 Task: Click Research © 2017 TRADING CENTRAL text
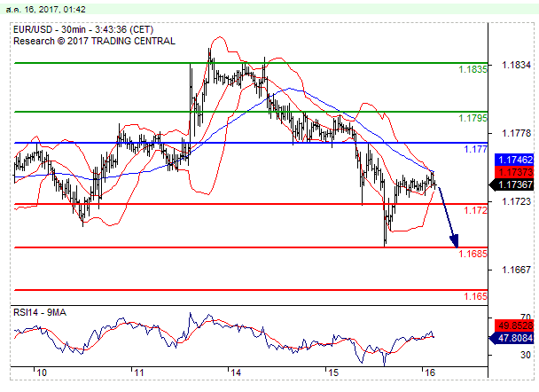click(x=94, y=41)
